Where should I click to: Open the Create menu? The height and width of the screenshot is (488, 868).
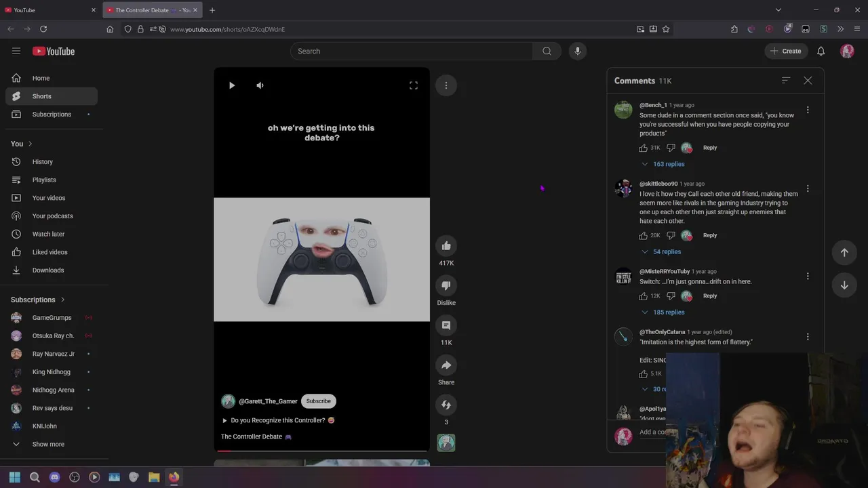point(786,52)
